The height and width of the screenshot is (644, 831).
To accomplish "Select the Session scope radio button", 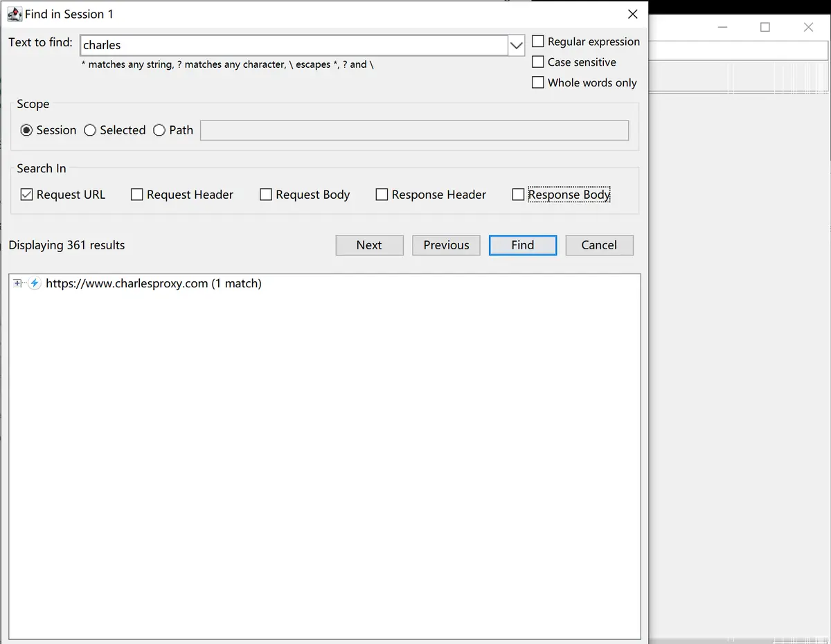I will click(x=26, y=130).
